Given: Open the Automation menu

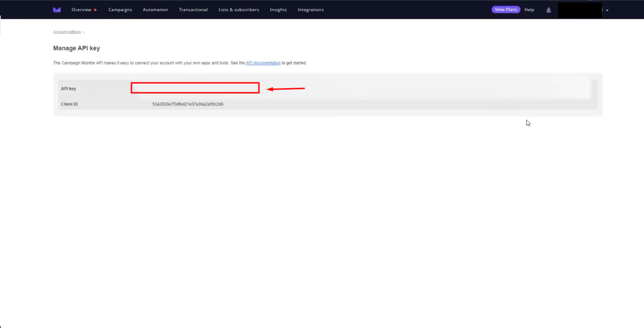Looking at the screenshot, I should [x=155, y=10].
